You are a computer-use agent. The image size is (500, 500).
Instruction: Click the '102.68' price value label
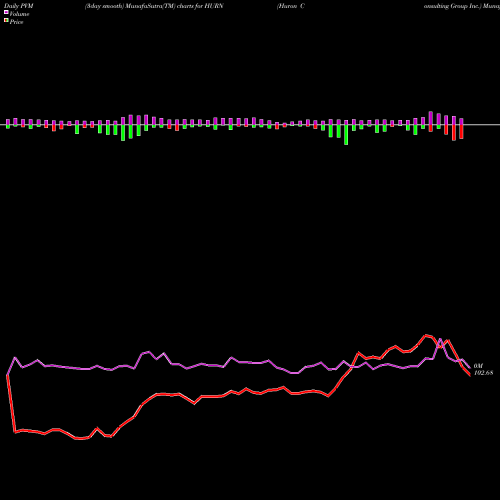(x=483, y=373)
